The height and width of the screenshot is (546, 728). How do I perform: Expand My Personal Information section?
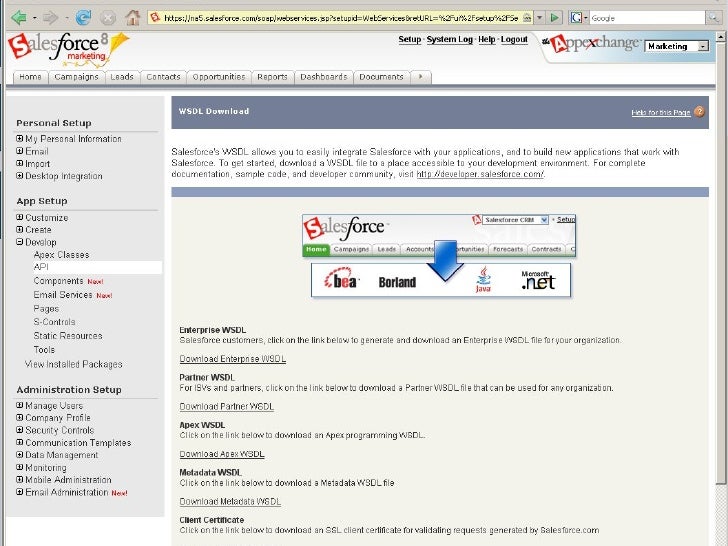(20, 138)
